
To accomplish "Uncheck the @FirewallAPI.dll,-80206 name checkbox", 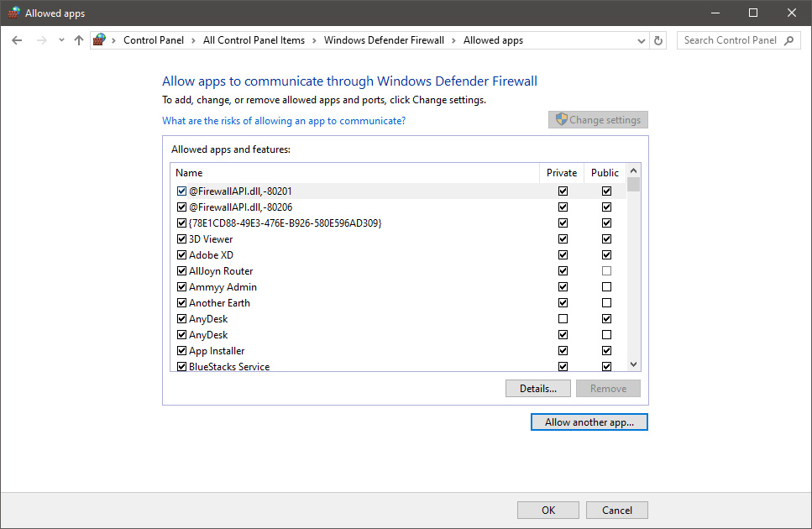I will point(181,207).
